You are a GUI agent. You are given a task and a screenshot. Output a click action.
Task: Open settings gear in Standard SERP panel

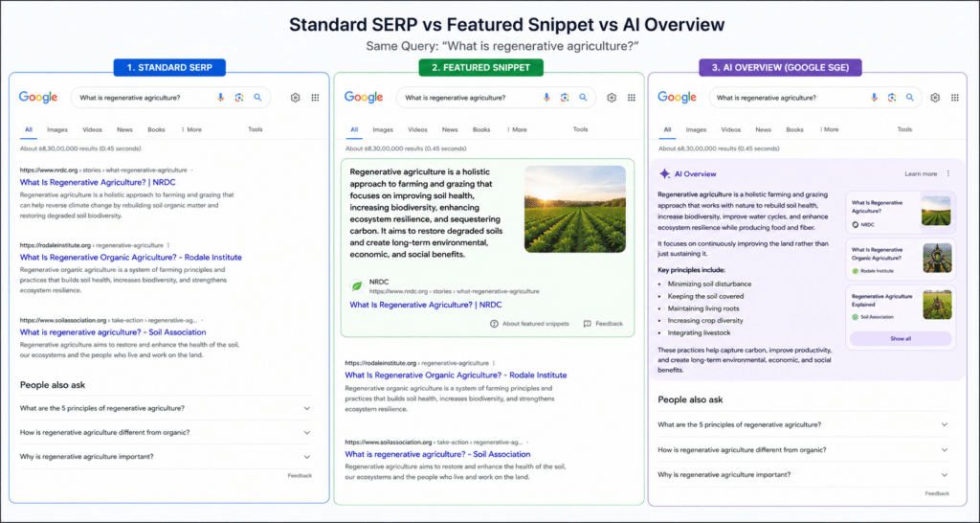point(296,98)
